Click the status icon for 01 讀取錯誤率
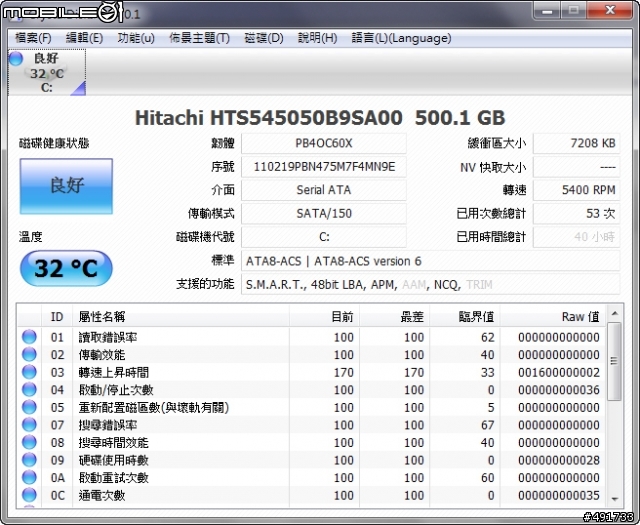 pos(29,337)
